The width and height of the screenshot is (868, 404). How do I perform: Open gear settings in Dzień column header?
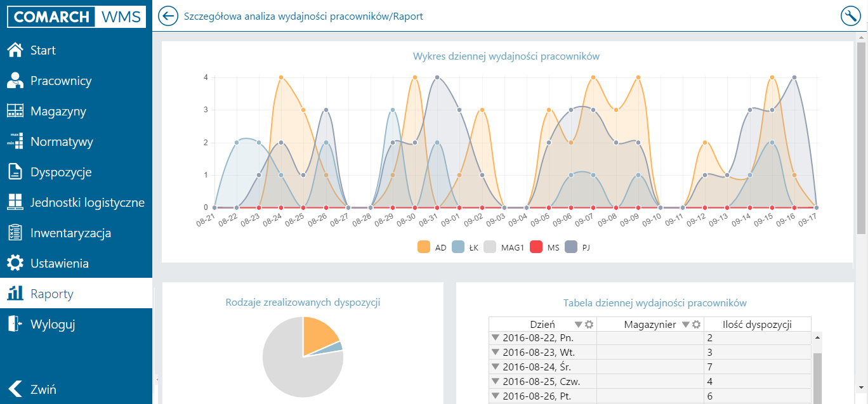589,325
